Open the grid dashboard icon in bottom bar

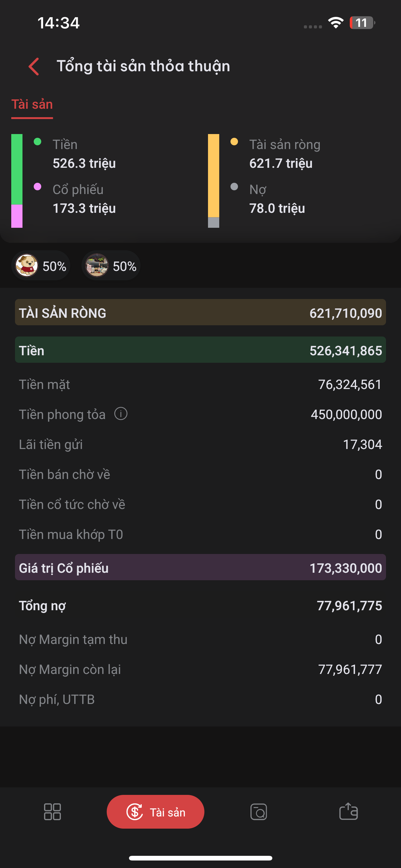click(52, 811)
